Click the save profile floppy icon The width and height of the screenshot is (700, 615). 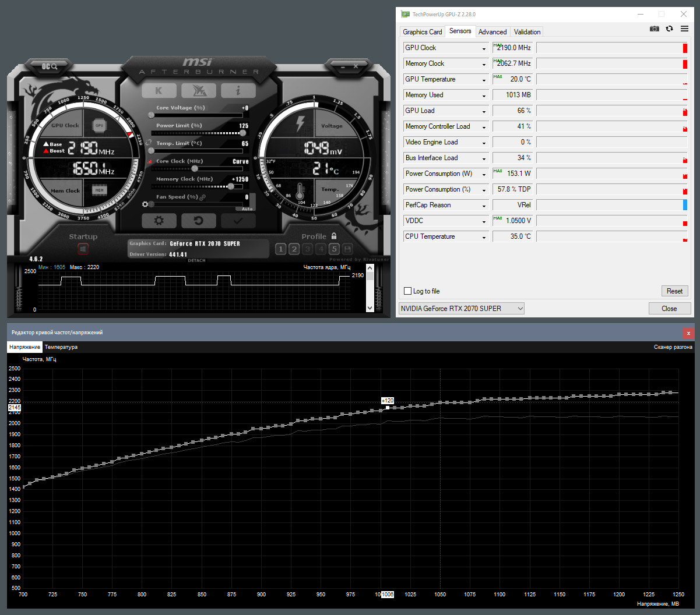click(x=347, y=249)
